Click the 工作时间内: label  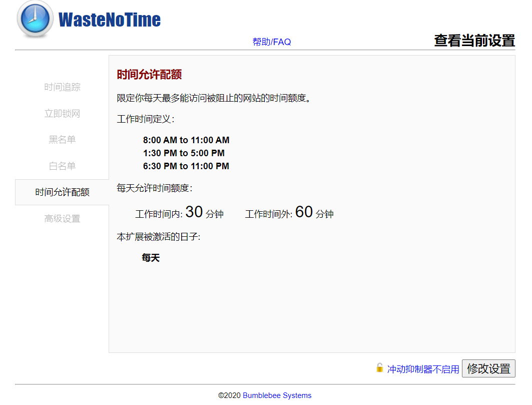159,214
